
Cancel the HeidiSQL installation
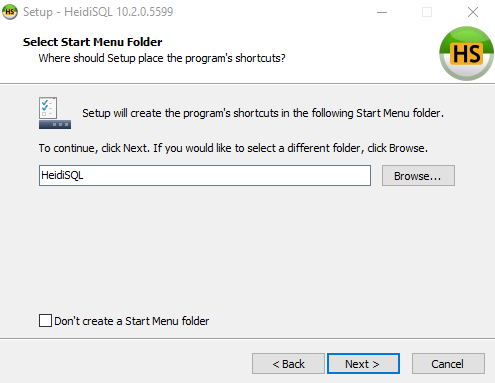[x=448, y=364]
